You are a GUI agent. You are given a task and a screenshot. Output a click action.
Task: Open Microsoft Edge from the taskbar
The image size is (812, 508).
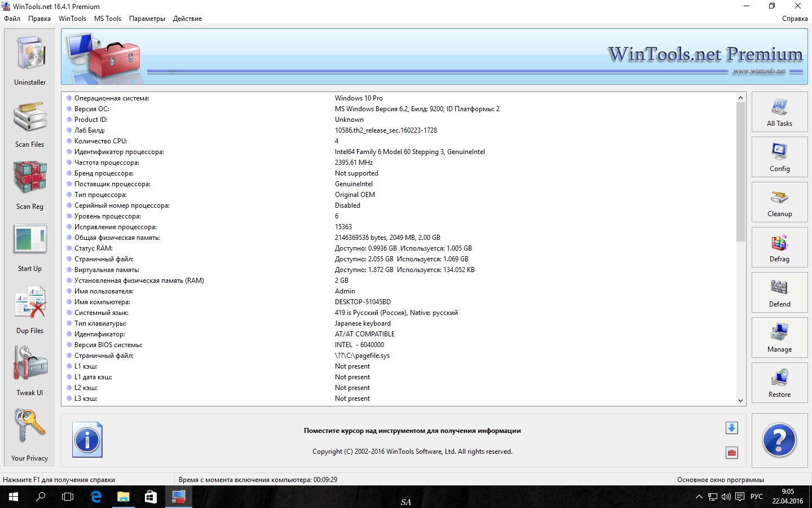tap(96, 497)
